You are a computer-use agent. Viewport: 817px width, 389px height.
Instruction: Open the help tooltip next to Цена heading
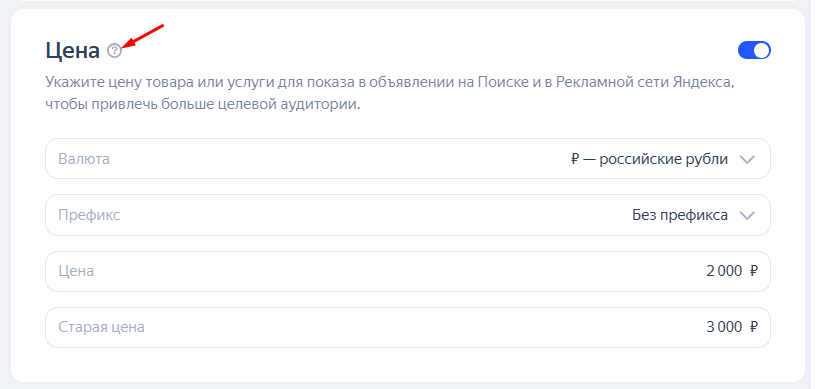tap(115, 51)
